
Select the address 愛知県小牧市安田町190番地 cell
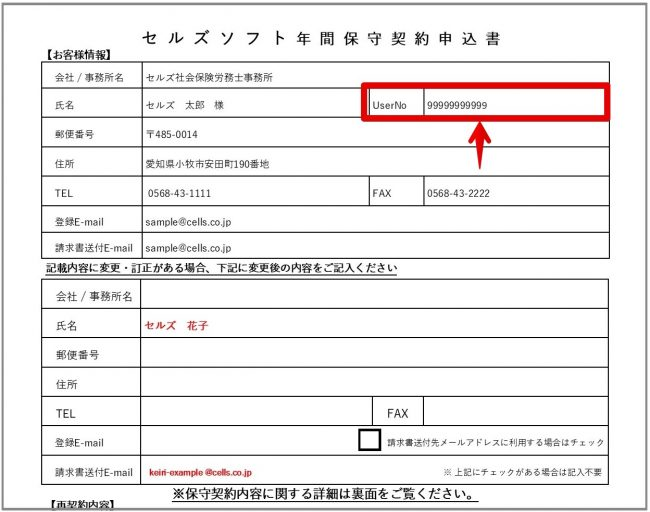point(208,163)
